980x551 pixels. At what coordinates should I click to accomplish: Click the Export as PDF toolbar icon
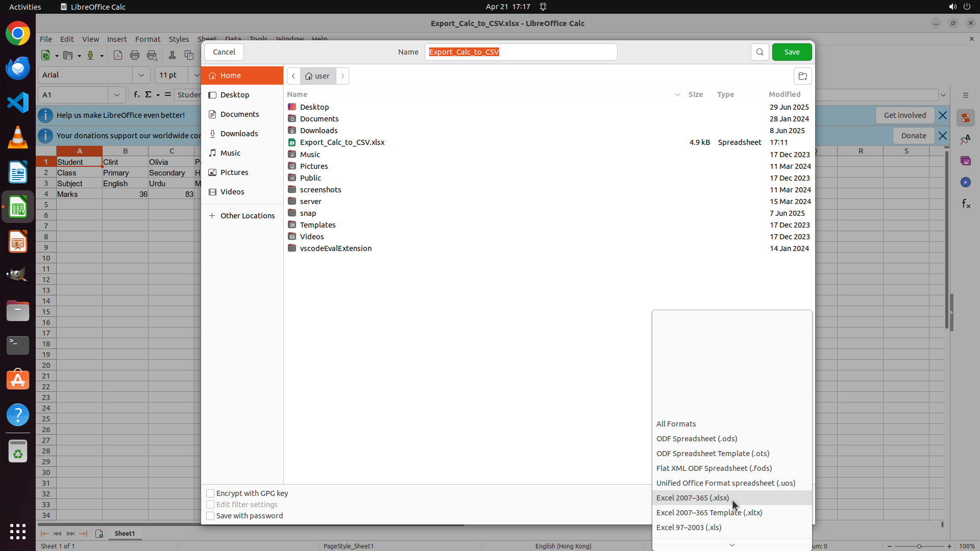pos(118,55)
